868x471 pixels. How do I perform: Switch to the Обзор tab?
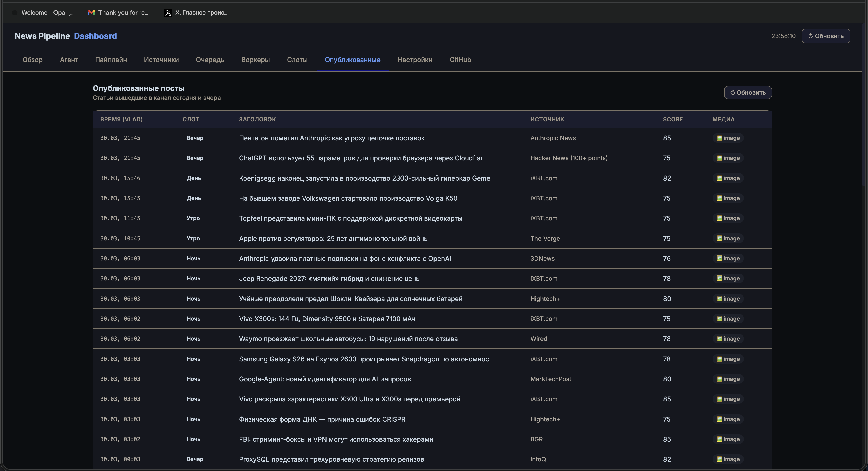[32, 60]
